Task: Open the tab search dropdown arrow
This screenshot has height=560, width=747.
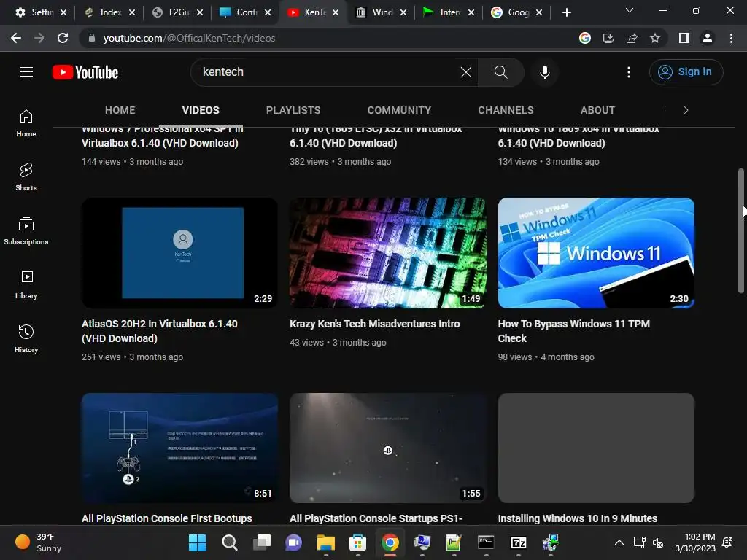Action: [x=630, y=10]
